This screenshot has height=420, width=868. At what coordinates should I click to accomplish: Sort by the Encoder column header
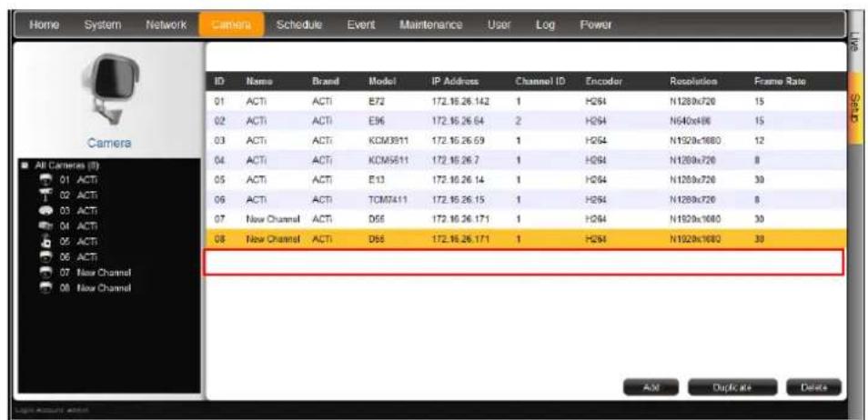point(603,81)
